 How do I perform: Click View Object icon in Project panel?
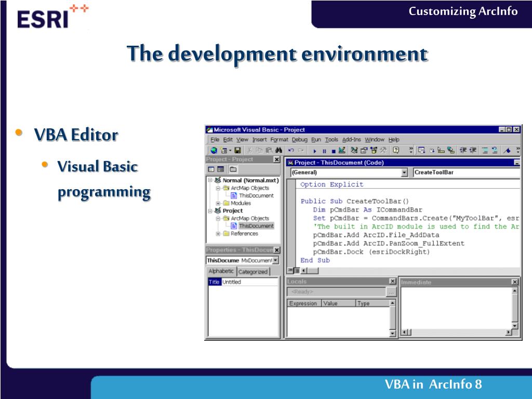click(x=220, y=169)
